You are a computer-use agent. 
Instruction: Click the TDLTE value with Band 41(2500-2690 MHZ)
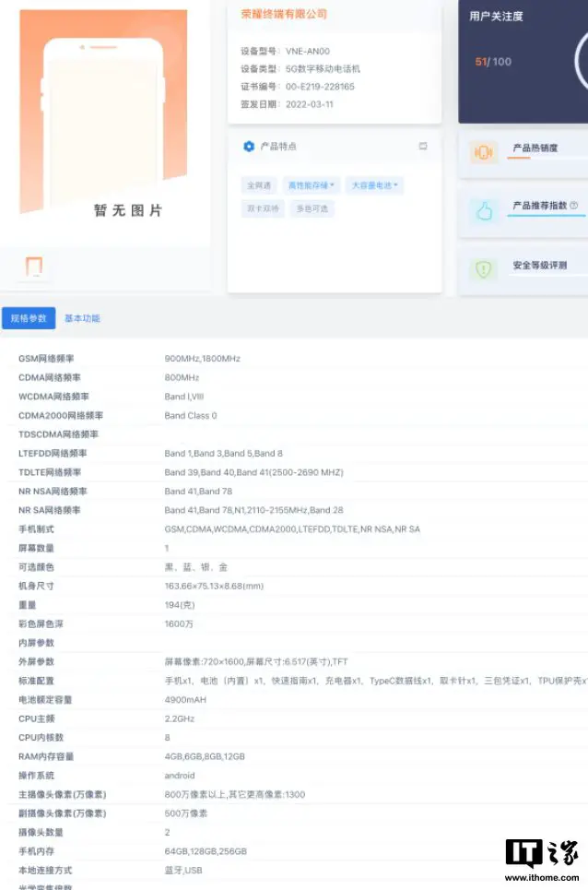pyautogui.click(x=253, y=472)
